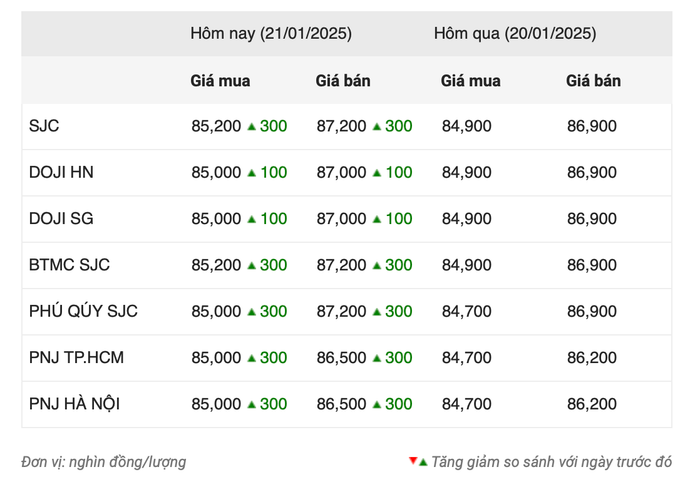Click up arrow in PHÚ QÚY SJC selling price

pos(377,312)
